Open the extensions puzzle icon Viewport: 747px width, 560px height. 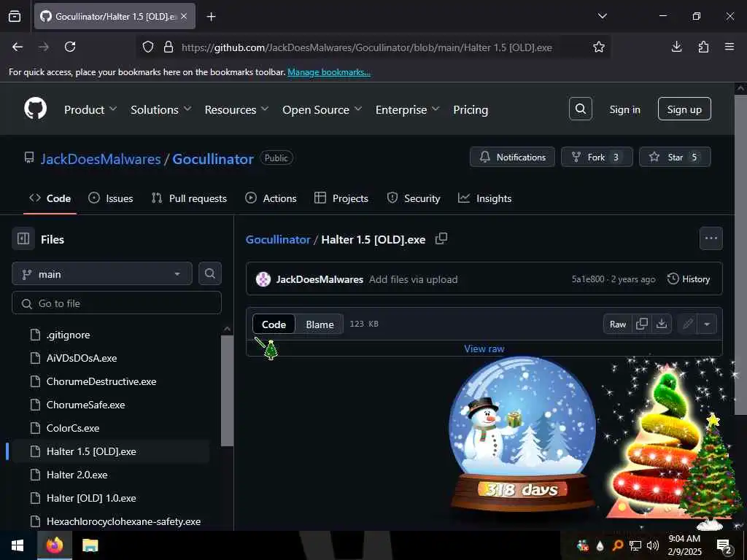point(703,47)
